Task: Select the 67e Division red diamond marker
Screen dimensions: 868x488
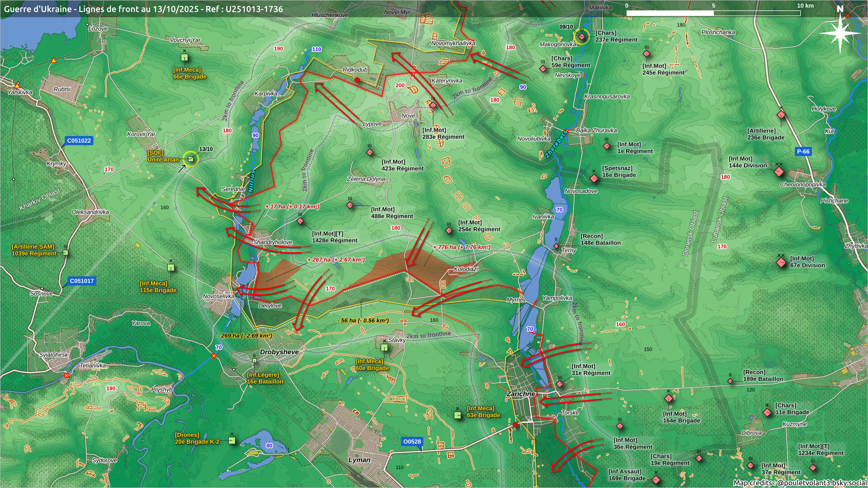Action: click(781, 263)
